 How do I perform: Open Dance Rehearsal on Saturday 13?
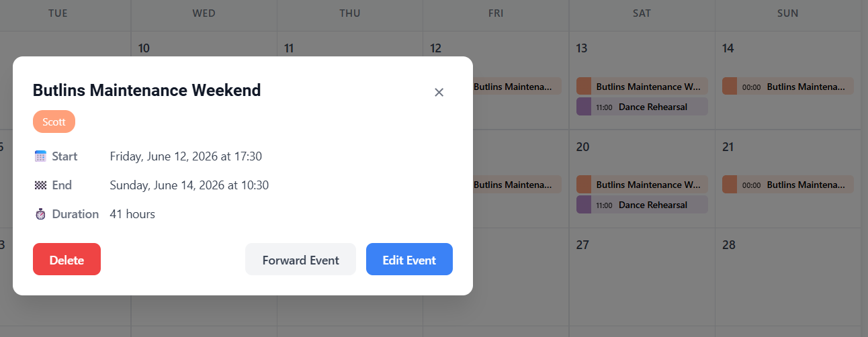642,107
